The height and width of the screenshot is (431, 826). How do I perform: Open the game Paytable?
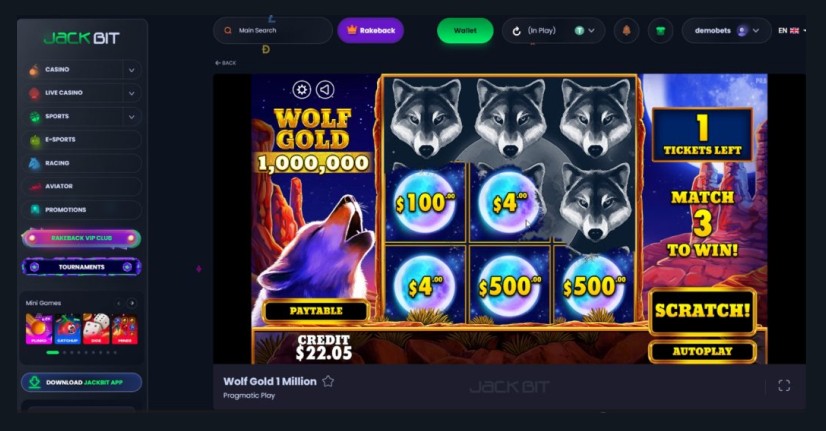pos(316,311)
